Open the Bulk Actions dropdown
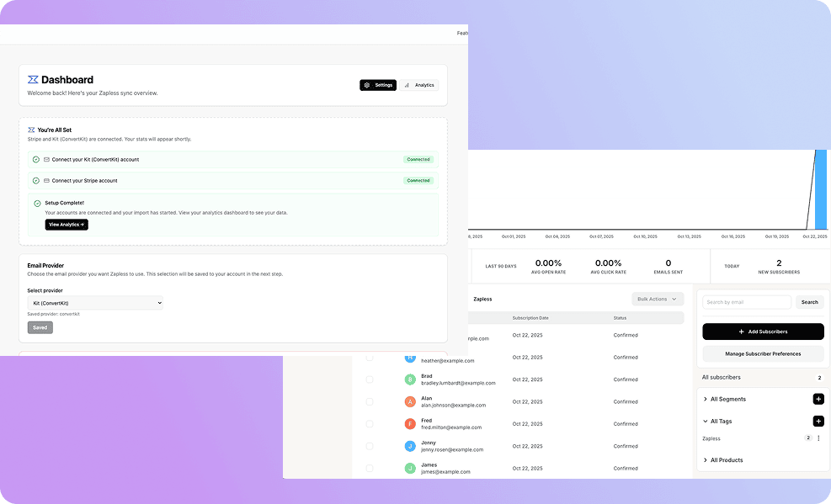831x504 pixels. click(657, 298)
